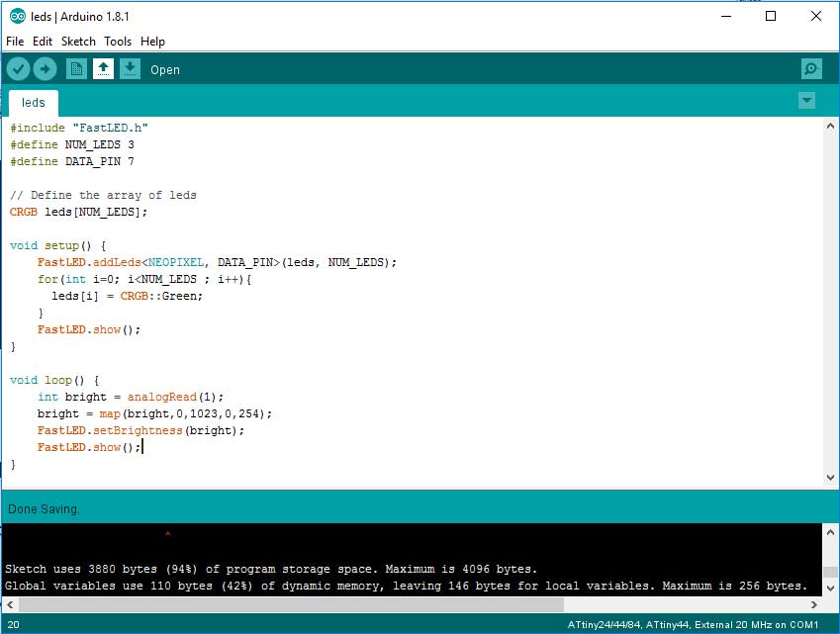Click the 'Global variables use 110 bytes' line
The image size is (840, 634).
(x=406, y=586)
